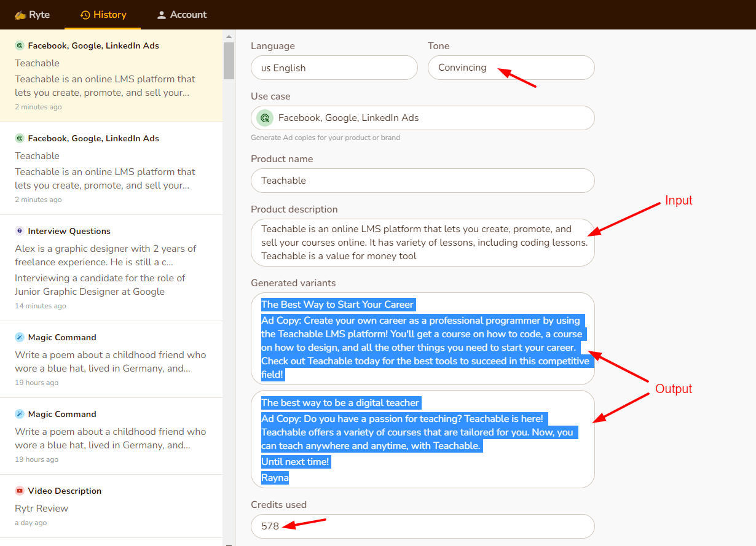This screenshot has height=546, width=756.
Task: Click the ads icon in the second history entry
Action: click(x=20, y=138)
